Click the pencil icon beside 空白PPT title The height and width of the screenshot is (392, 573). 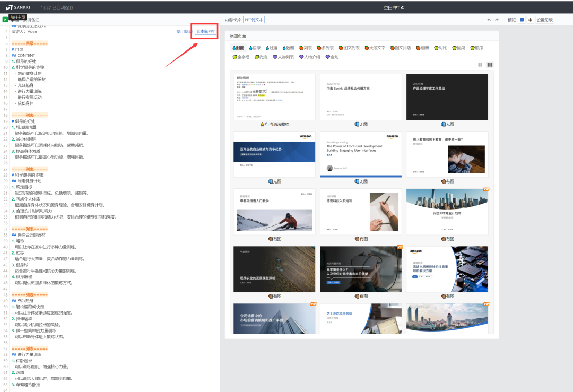[x=402, y=7]
